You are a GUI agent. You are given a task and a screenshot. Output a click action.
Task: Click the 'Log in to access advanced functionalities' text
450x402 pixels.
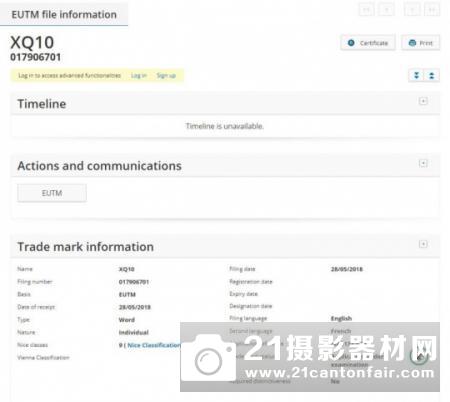69,76
